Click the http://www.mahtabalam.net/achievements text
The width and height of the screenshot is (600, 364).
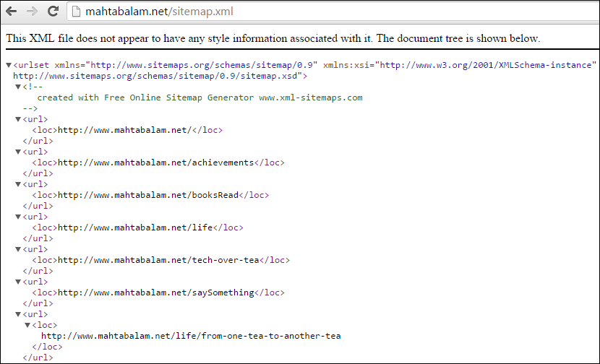155,162
